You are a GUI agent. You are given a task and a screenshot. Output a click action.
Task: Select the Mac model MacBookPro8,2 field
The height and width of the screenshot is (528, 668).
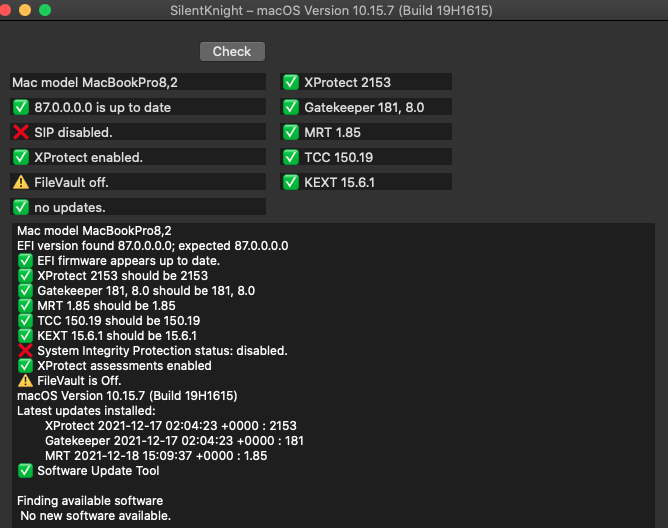click(138, 82)
